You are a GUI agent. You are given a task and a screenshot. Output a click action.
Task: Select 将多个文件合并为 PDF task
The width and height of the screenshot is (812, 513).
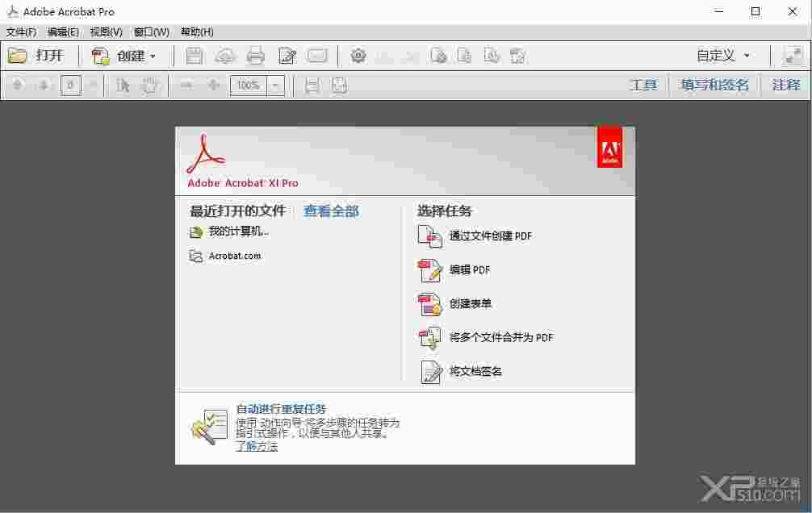pyautogui.click(x=501, y=337)
